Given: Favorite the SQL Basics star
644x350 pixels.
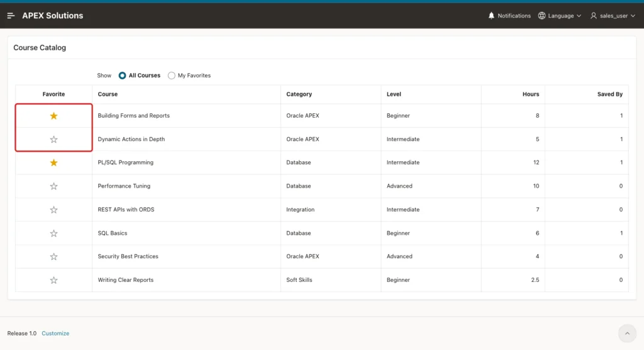Looking at the screenshot, I should [x=54, y=233].
